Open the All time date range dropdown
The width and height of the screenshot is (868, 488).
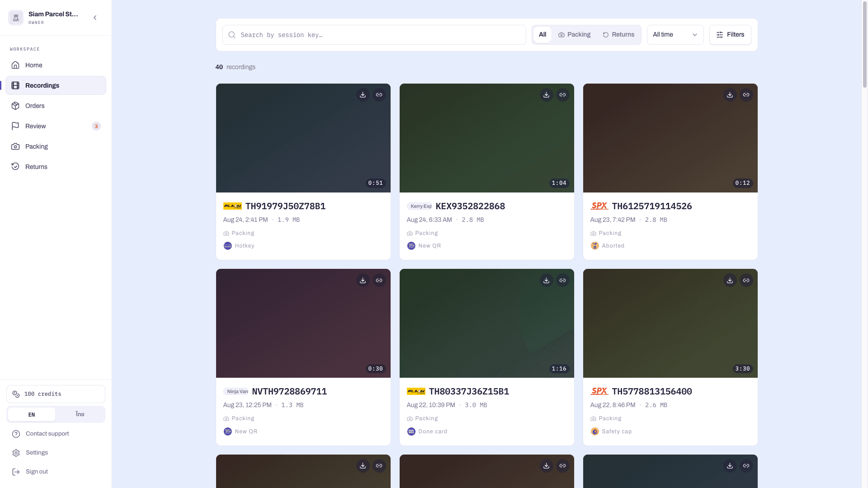pos(675,35)
